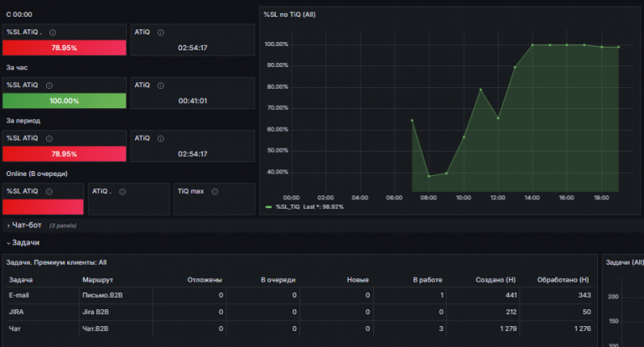Click the Last *: 98.92% legend value

(x=323, y=207)
